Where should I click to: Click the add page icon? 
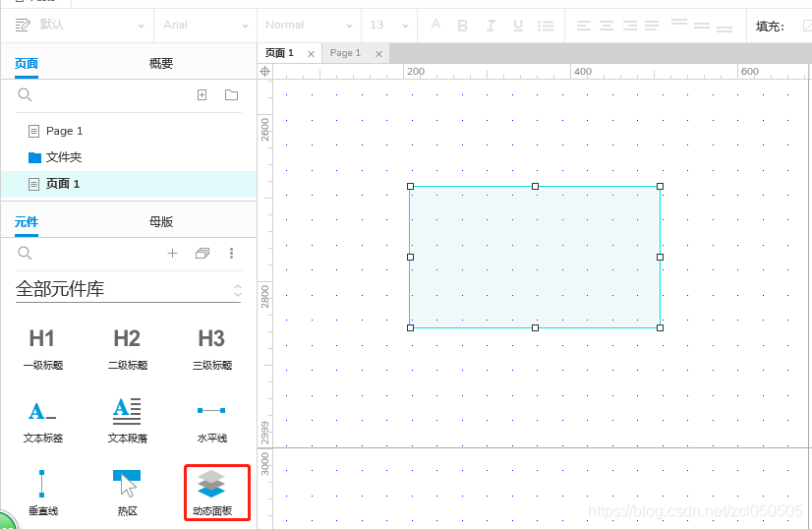click(x=202, y=94)
